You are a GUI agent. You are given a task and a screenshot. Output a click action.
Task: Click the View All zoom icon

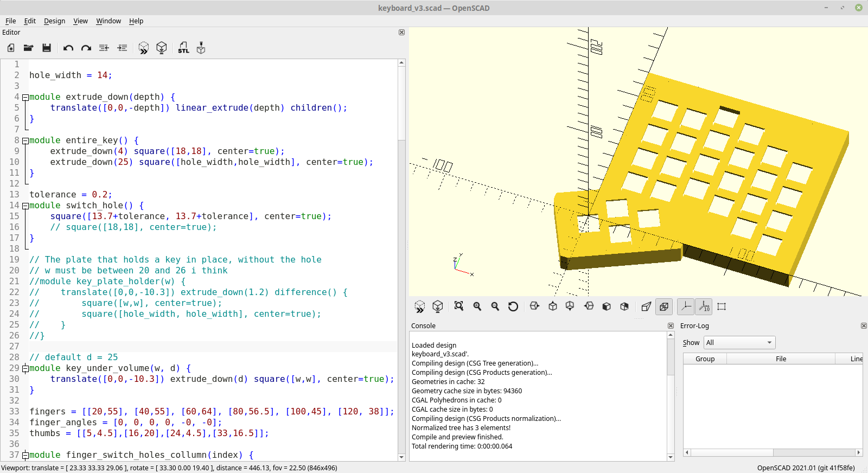459,306
